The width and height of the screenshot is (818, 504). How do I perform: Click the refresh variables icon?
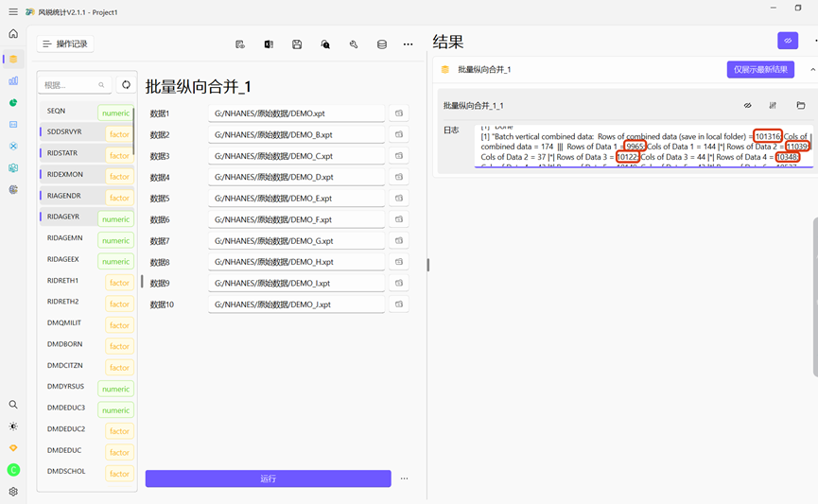126,84
